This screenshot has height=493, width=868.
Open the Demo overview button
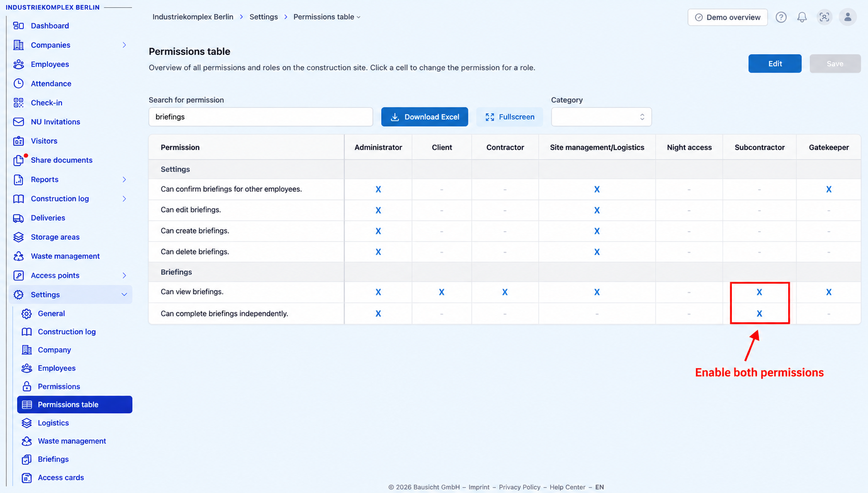click(727, 17)
